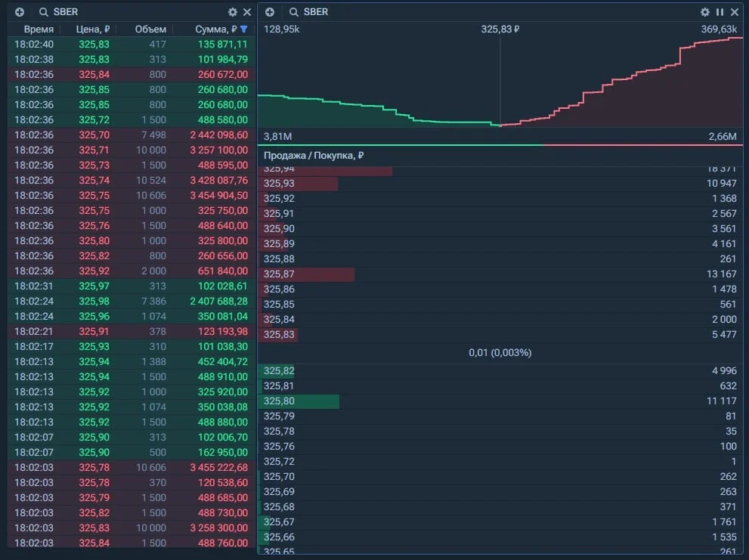This screenshot has height=560, width=749.
Task: Pause the order book updates
Action: (720, 12)
